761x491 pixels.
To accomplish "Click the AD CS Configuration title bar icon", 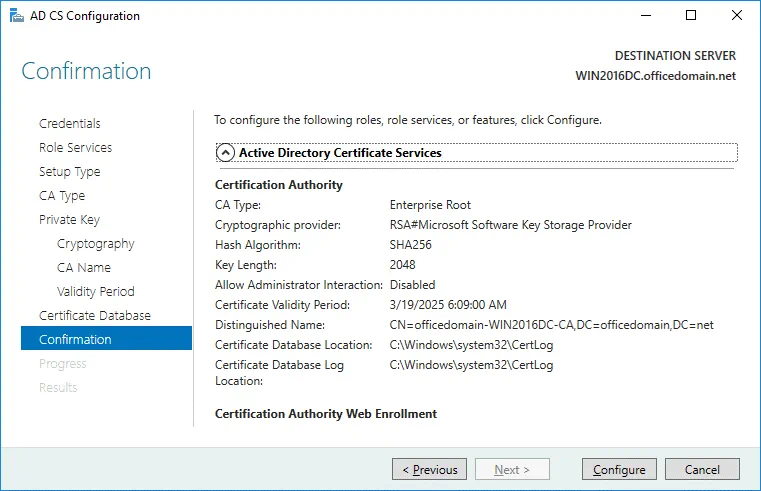I will click(14, 16).
